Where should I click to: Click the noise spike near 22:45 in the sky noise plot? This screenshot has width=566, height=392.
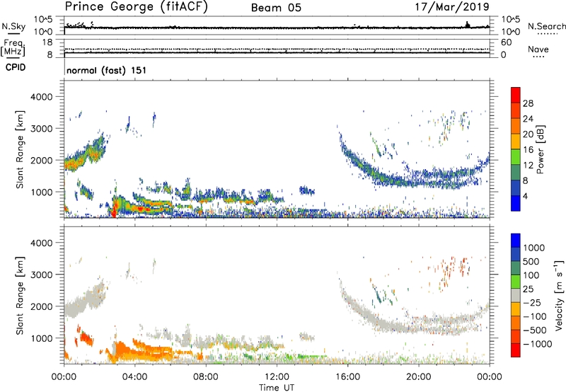point(468,25)
